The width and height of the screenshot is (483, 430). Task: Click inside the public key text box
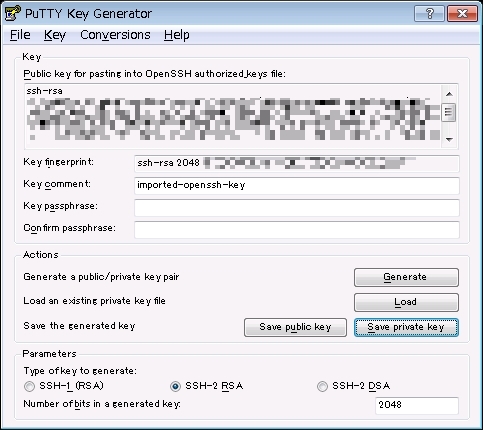233,116
